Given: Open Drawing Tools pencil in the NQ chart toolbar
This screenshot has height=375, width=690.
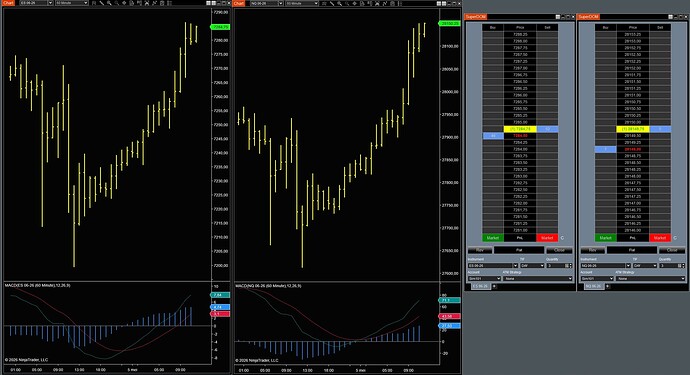Looking at the screenshot, I should pos(331,3).
